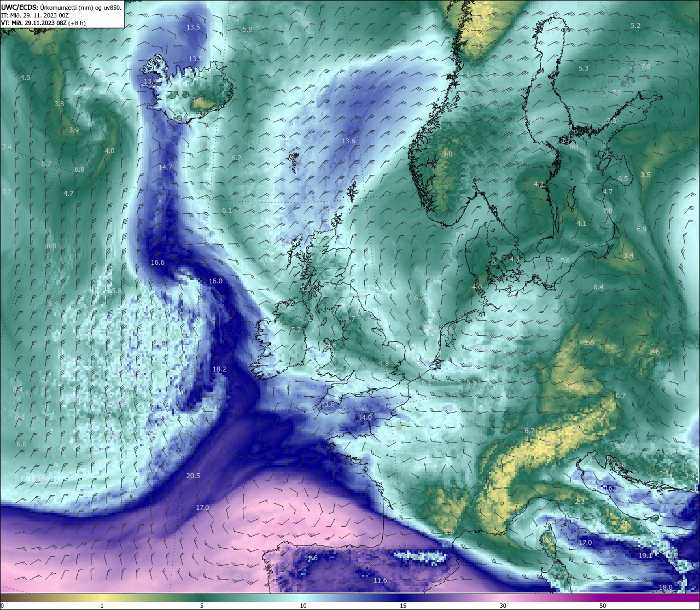Click the 20.5 value on the map
The image size is (700, 610).
click(x=193, y=476)
